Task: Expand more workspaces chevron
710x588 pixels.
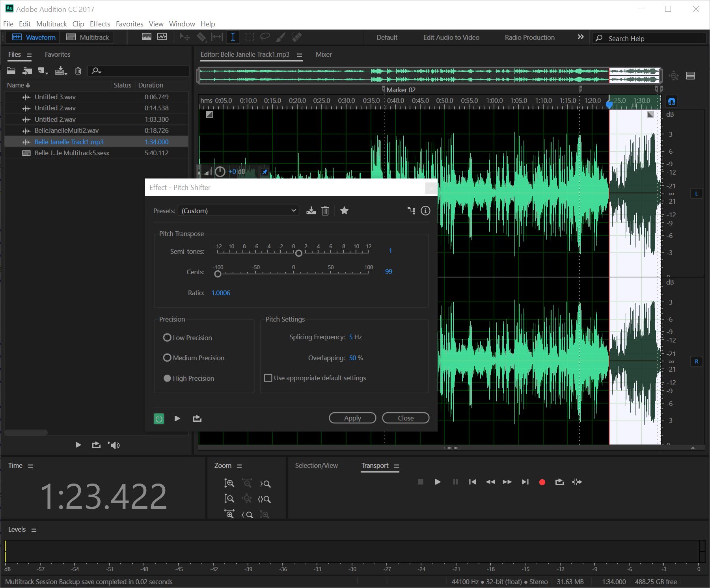Action: point(580,37)
